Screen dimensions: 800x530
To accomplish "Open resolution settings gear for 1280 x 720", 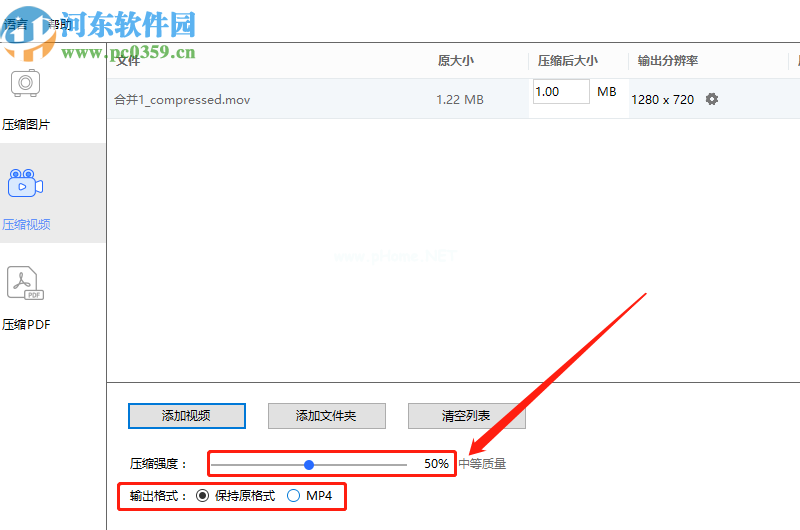I will tap(712, 99).
